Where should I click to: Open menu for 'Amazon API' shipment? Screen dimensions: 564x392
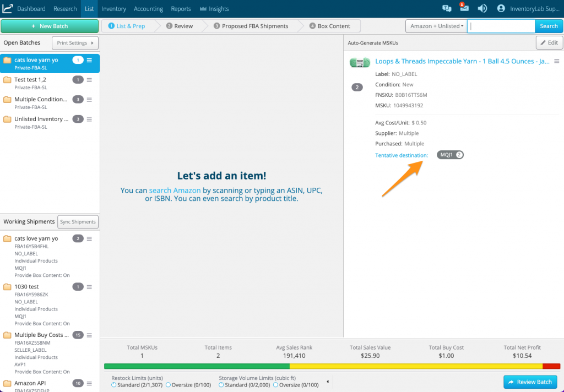click(x=89, y=383)
